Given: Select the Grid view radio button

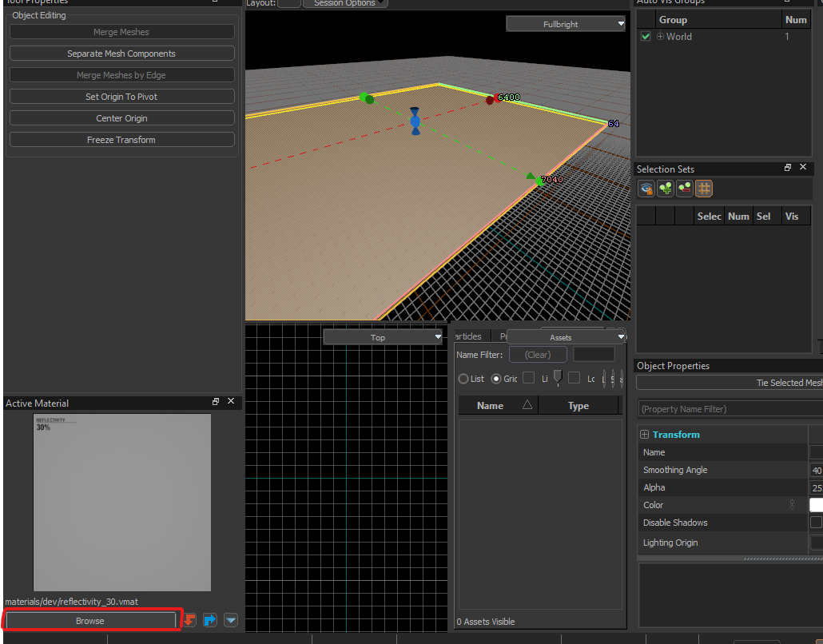Looking at the screenshot, I should pyautogui.click(x=496, y=379).
